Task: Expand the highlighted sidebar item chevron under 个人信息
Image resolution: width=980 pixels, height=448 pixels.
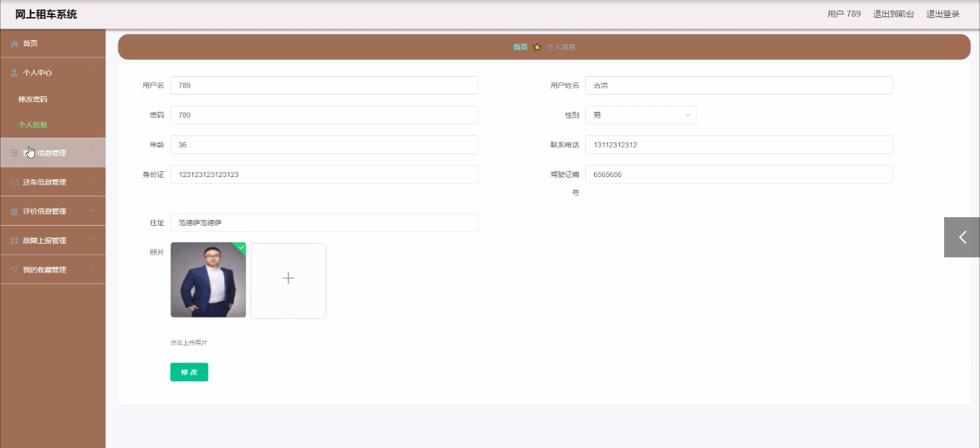Action: [93, 152]
